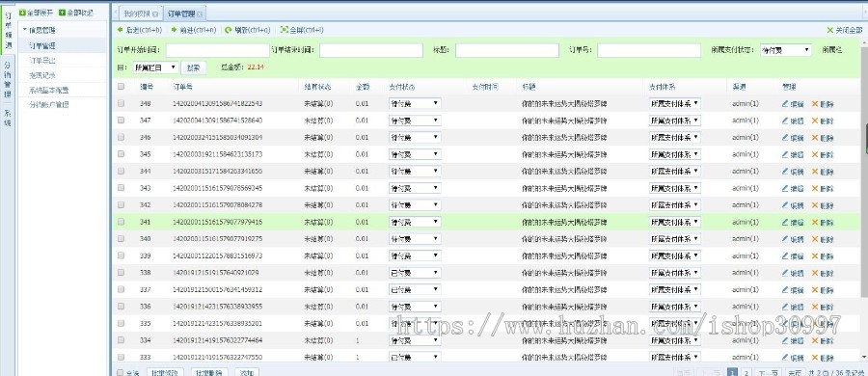Open 系统基本配置 in the sidebar

(49, 90)
